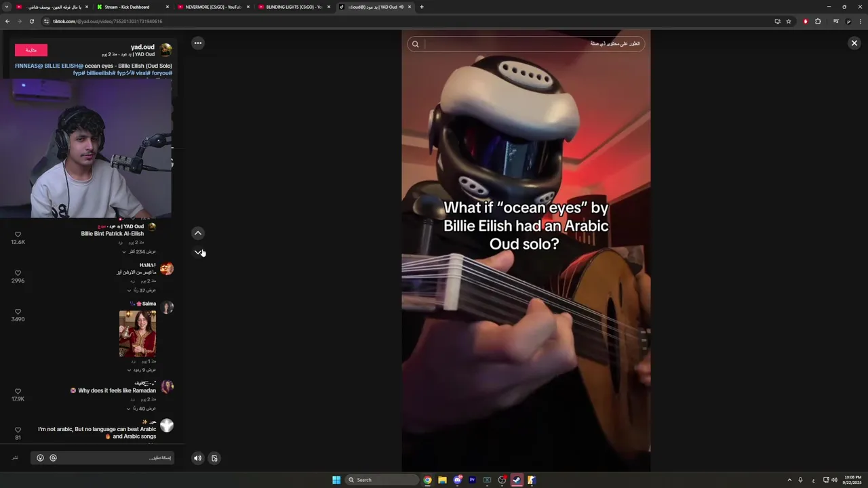Image resolution: width=868 pixels, height=488 pixels.
Task: Open Discord from the taskbar
Action: [x=457, y=480]
